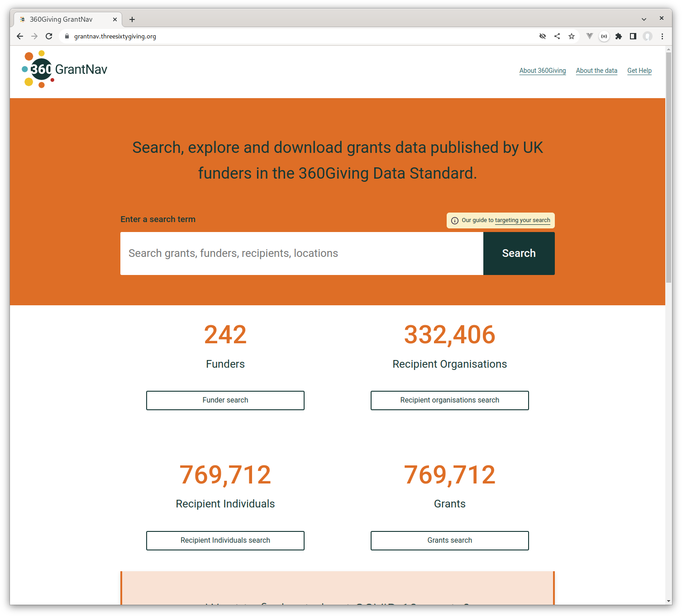Click the browser profile avatar
This screenshot has height=616, width=682.
(x=648, y=36)
